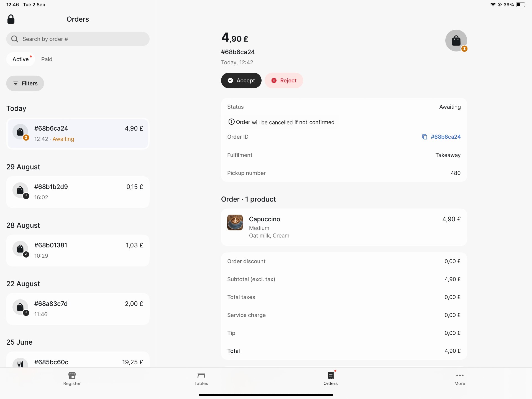
Task: Click the takeaway bag avatar at top right
Action: pyautogui.click(x=456, y=40)
